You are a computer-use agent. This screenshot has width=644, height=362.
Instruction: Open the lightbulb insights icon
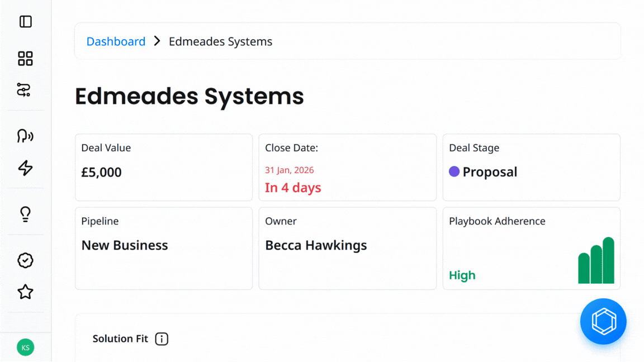pyautogui.click(x=25, y=214)
